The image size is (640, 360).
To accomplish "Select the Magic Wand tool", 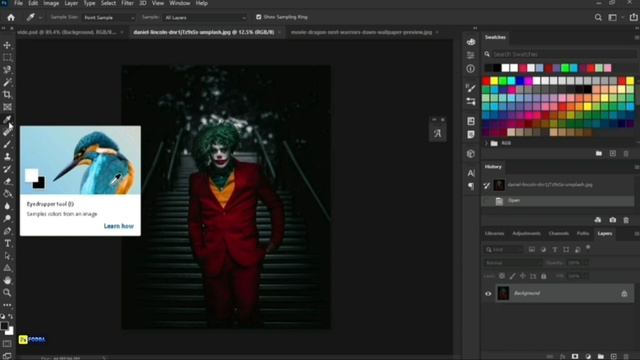I will (x=7, y=82).
